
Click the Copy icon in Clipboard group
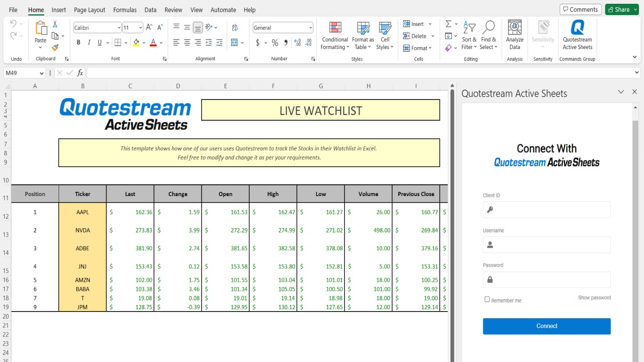55,36
